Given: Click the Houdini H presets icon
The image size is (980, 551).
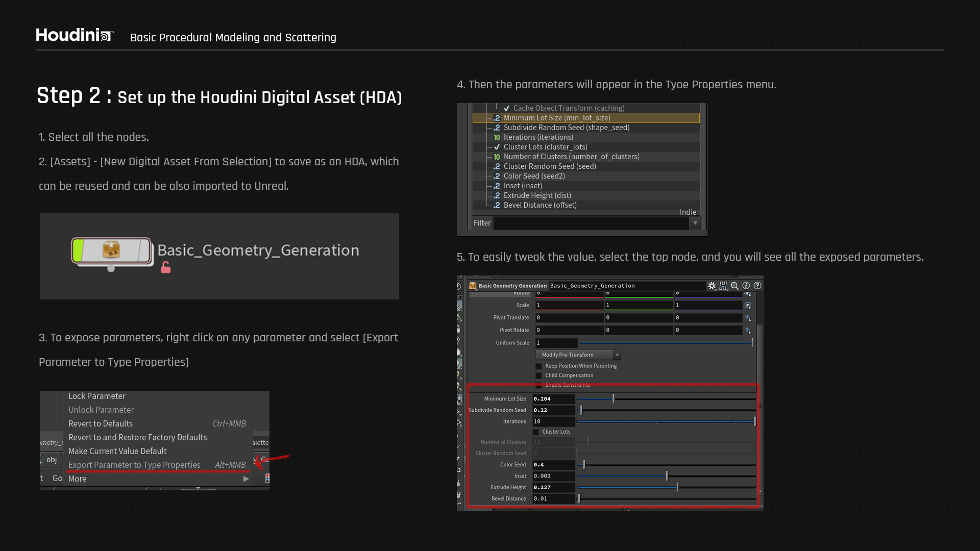Looking at the screenshot, I should tap(723, 286).
